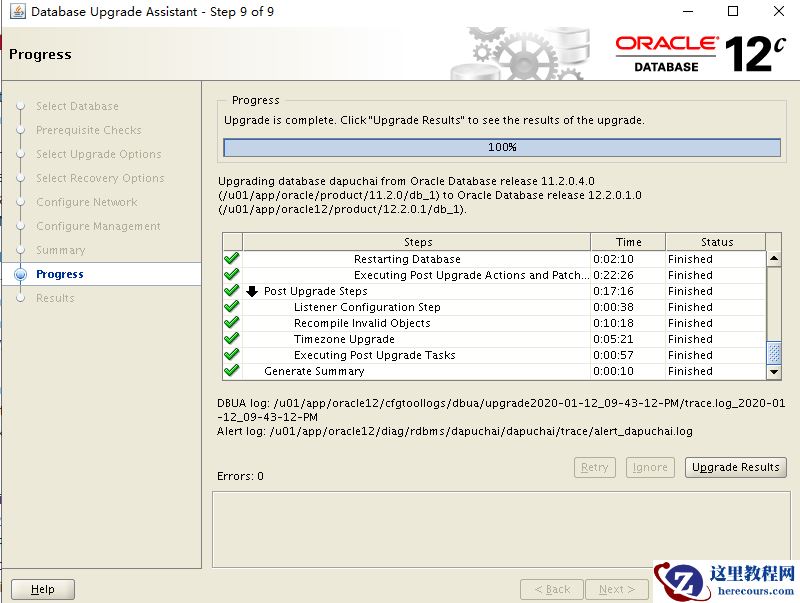Image resolution: width=800 pixels, height=603 pixels.
Task: Click the Timezone Upgrade row
Action: (x=494, y=339)
